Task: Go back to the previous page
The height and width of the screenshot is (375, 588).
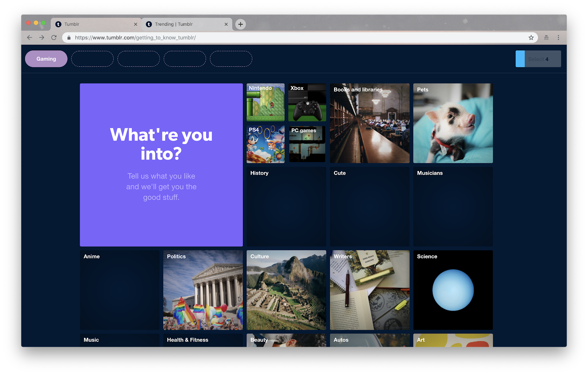Action: click(x=30, y=37)
